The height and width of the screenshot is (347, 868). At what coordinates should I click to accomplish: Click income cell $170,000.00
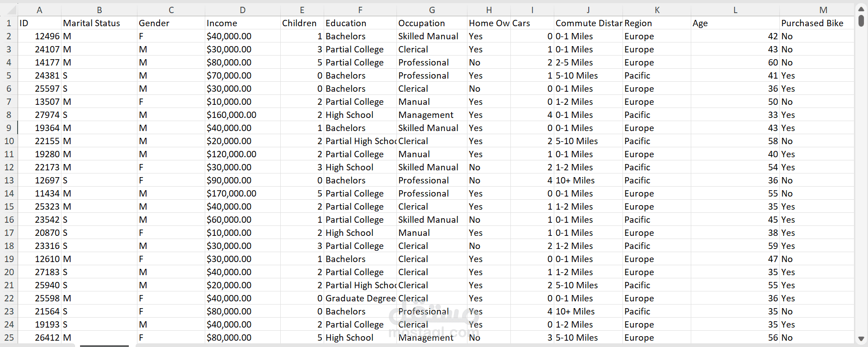(x=243, y=193)
